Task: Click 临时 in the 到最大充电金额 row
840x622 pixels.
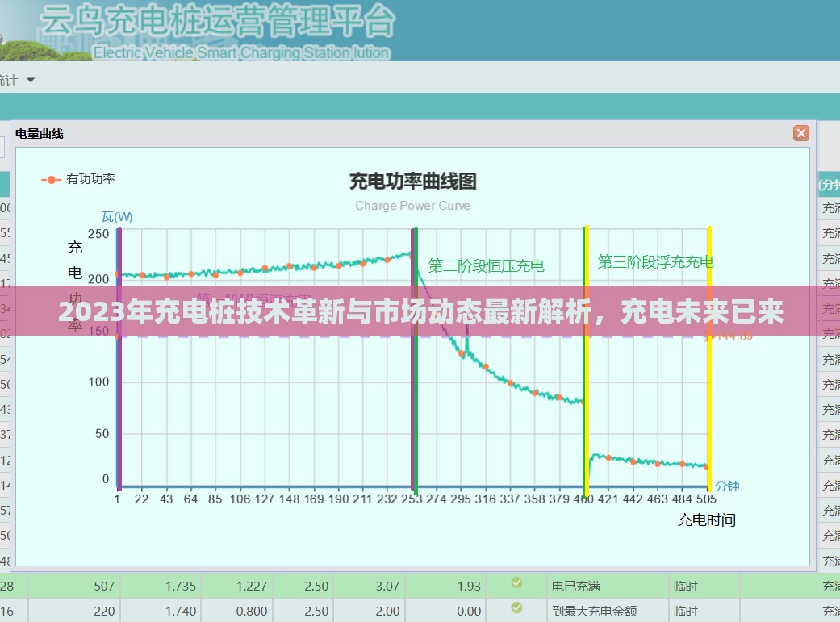Action: pyautogui.click(x=686, y=612)
